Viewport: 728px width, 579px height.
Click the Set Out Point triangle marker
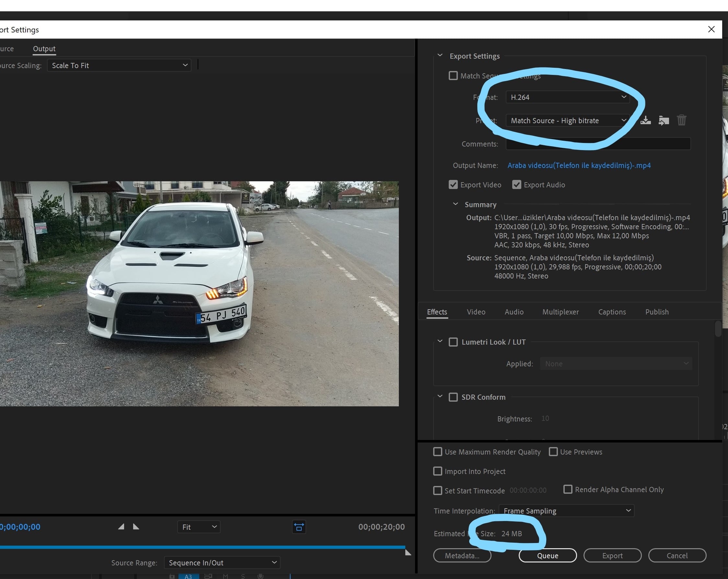[136, 526]
